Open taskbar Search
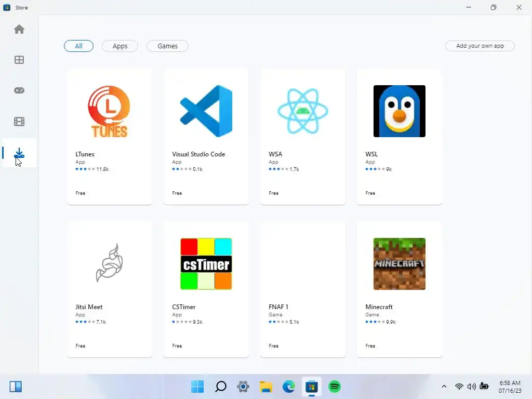This screenshot has height=399, width=532. pos(220,387)
